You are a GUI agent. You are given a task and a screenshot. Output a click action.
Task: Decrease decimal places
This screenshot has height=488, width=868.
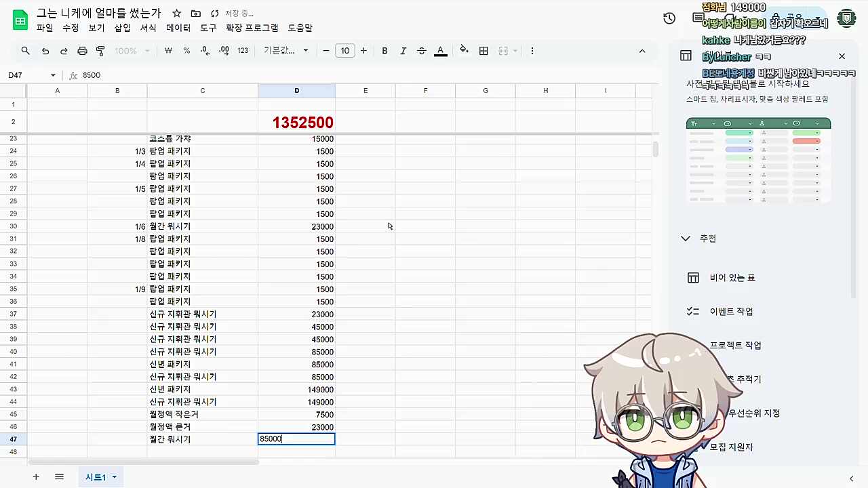205,51
